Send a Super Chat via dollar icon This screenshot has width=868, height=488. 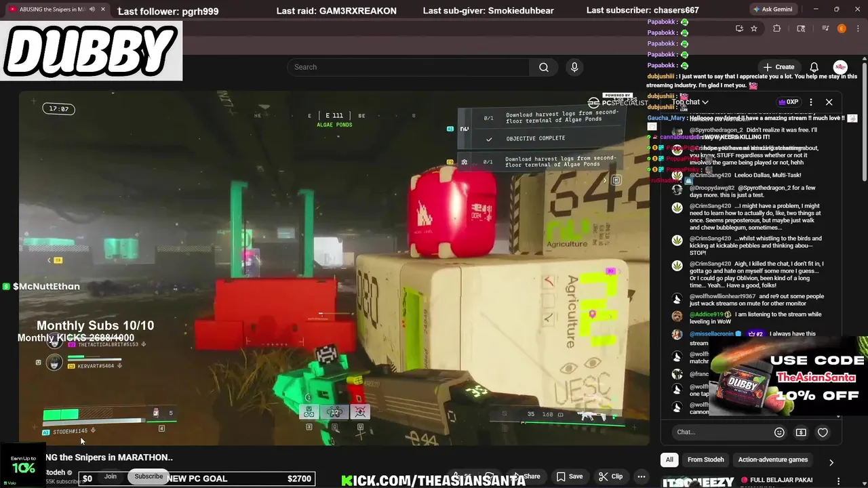tap(801, 432)
